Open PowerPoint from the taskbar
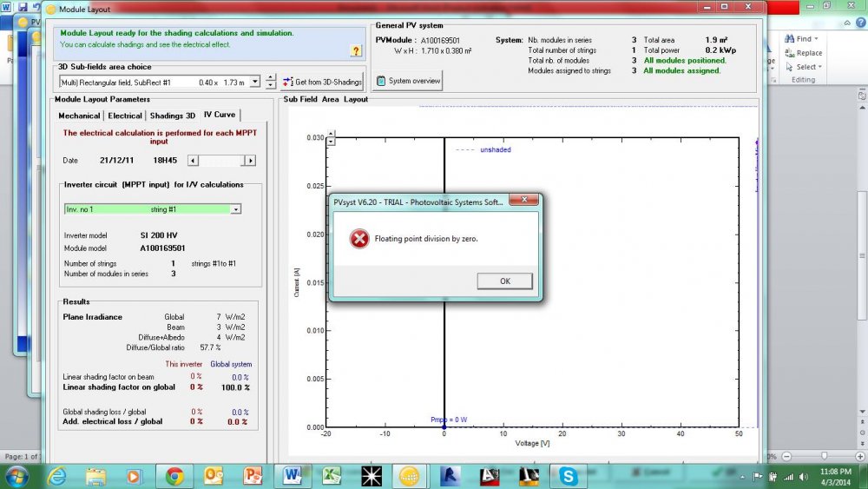Viewport: 868px width, 489px height. (252, 475)
